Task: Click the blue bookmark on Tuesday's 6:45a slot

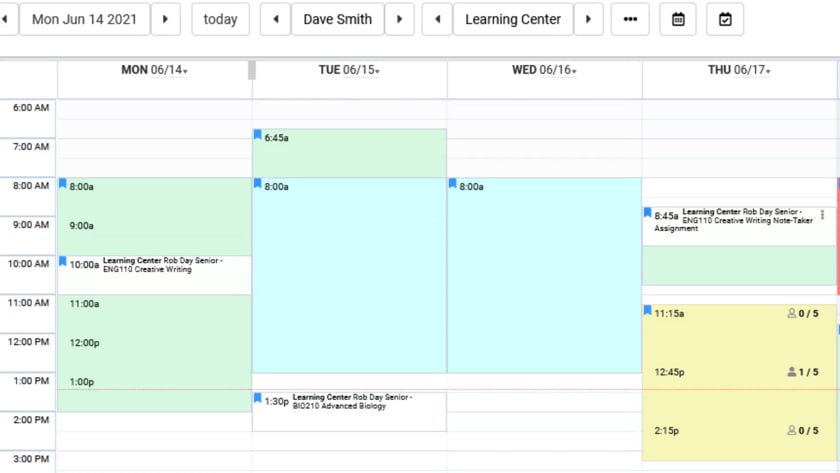Action: [258, 135]
